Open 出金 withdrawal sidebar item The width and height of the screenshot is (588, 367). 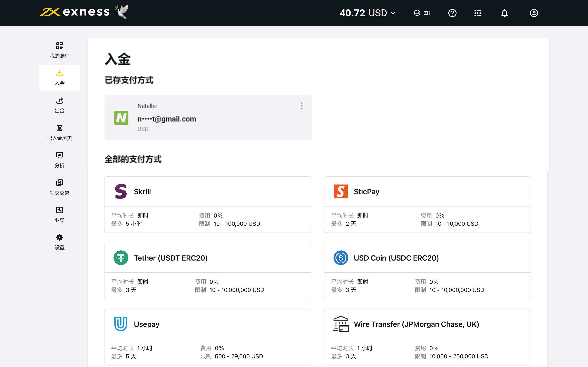click(x=60, y=105)
